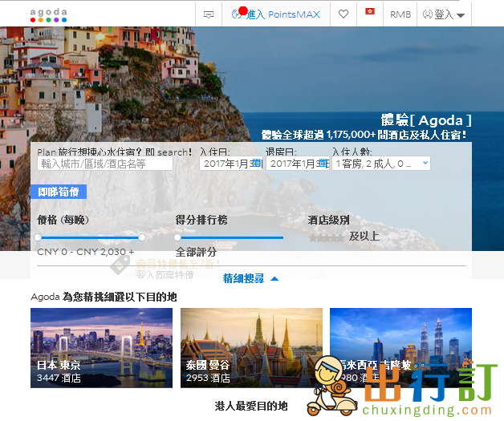Click the '全部評分' score text
Image resolution: width=504 pixels, height=421 pixels.
coord(196,252)
